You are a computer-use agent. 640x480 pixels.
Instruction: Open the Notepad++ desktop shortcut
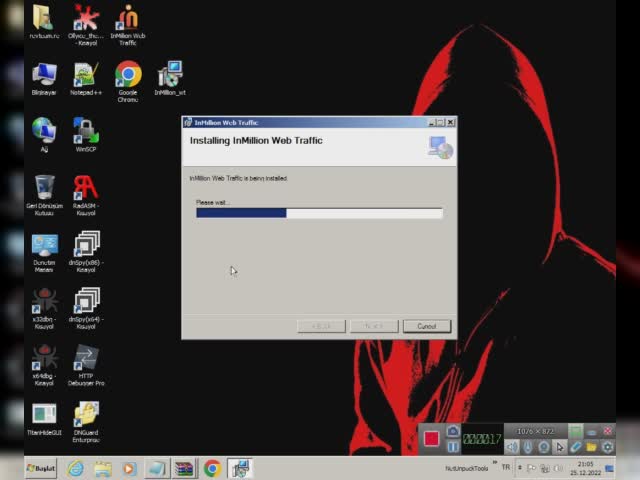point(86,78)
